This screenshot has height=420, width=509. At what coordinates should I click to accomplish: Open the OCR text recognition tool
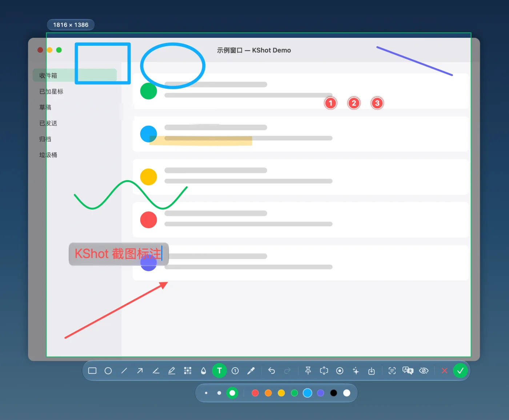[392, 371]
